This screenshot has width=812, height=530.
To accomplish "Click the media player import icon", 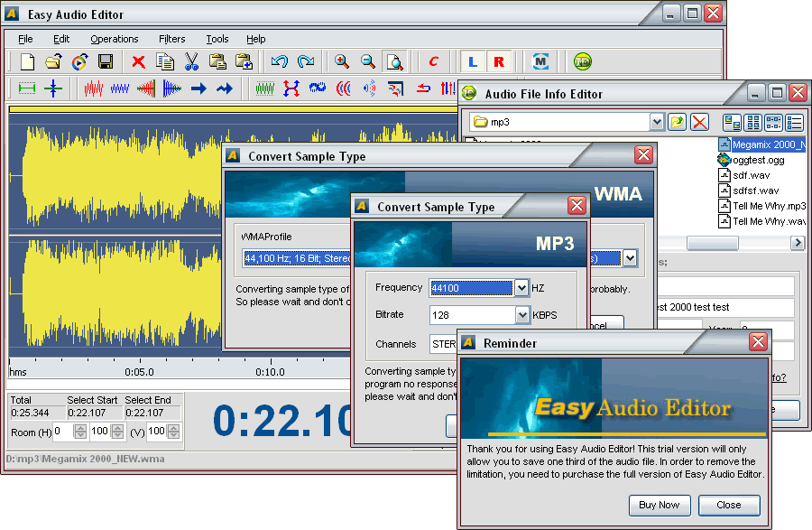I will 79,61.
